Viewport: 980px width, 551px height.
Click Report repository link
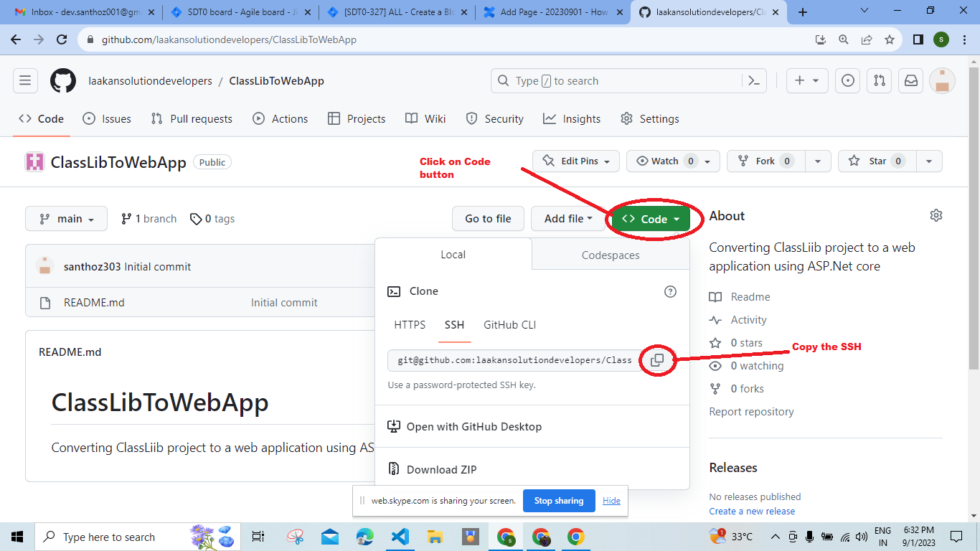pos(751,412)
